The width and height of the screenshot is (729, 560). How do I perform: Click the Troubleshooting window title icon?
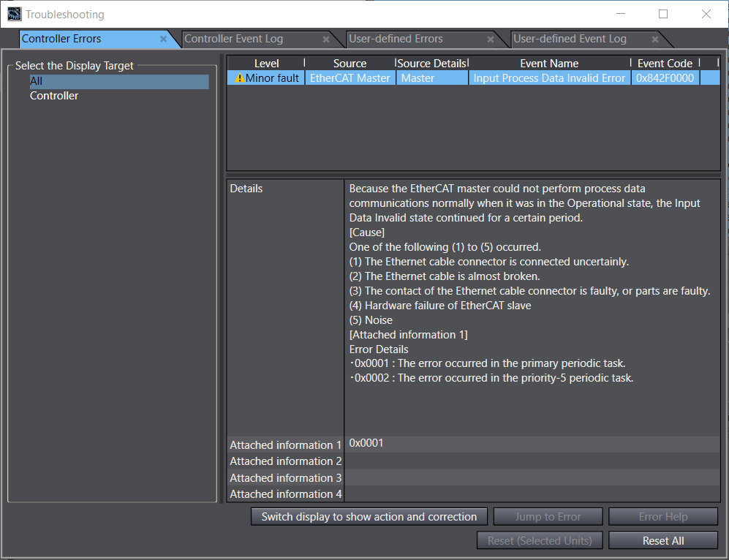[x=14, y=14]
